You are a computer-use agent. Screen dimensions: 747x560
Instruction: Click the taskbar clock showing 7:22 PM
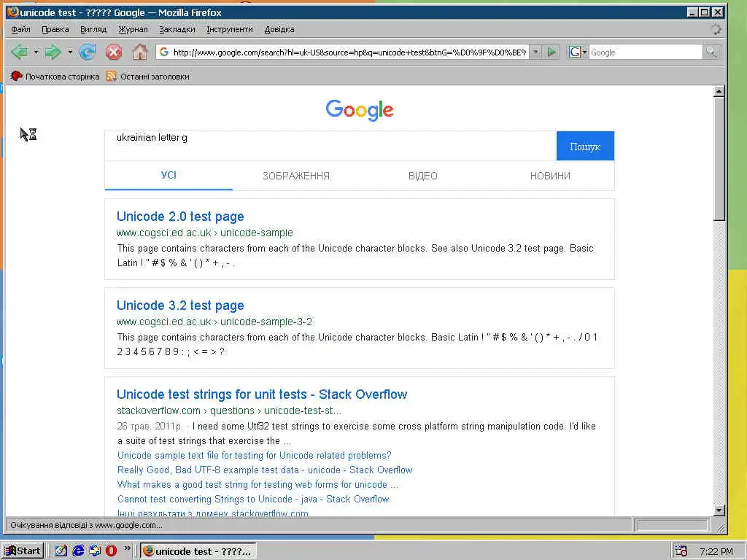716,551
